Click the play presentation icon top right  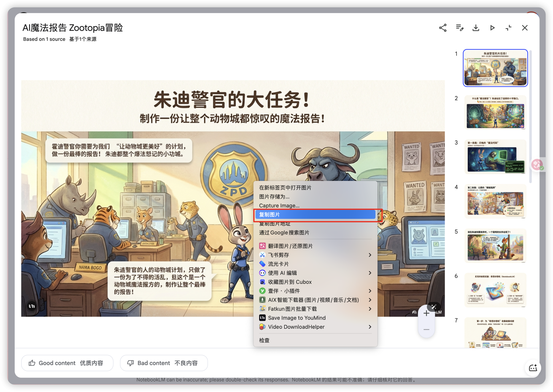tap(492, 28)
